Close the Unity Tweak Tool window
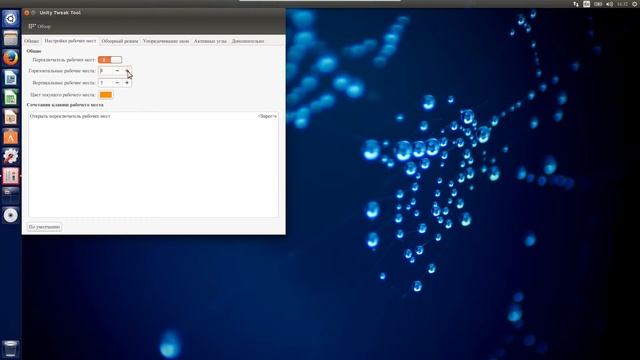Image resolution: width=640 pixels, height=360 pixels. click(x=27, y=13)
